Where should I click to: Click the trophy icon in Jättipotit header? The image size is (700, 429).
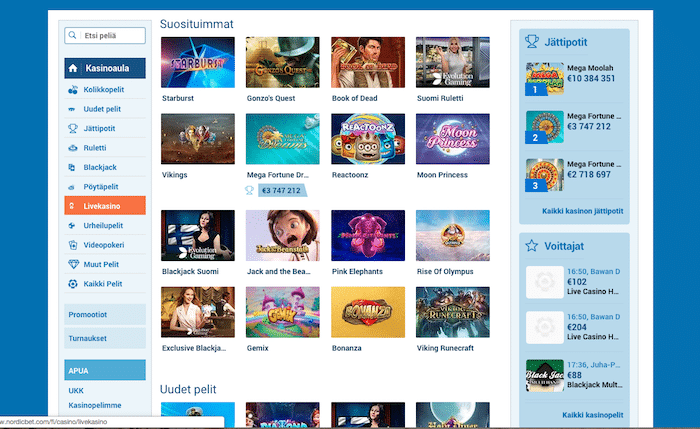pyautogui.click(x=532, y=42)
